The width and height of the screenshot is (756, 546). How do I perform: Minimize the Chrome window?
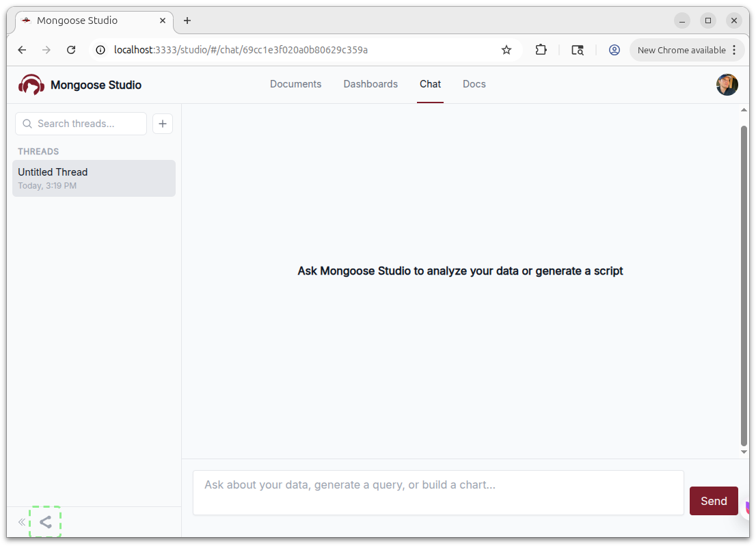(x=681, y=21)
